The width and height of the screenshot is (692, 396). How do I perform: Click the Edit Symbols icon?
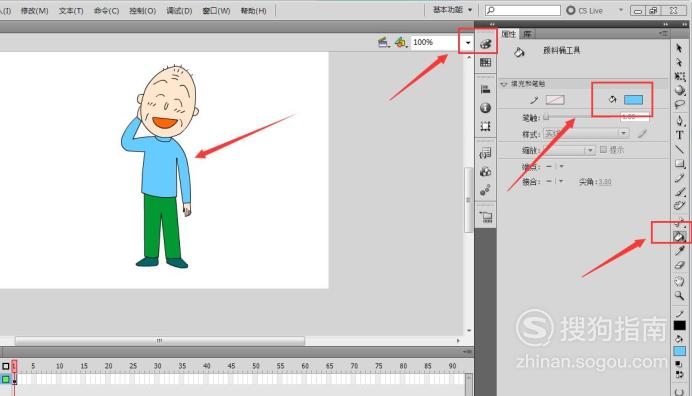[401, 42]
